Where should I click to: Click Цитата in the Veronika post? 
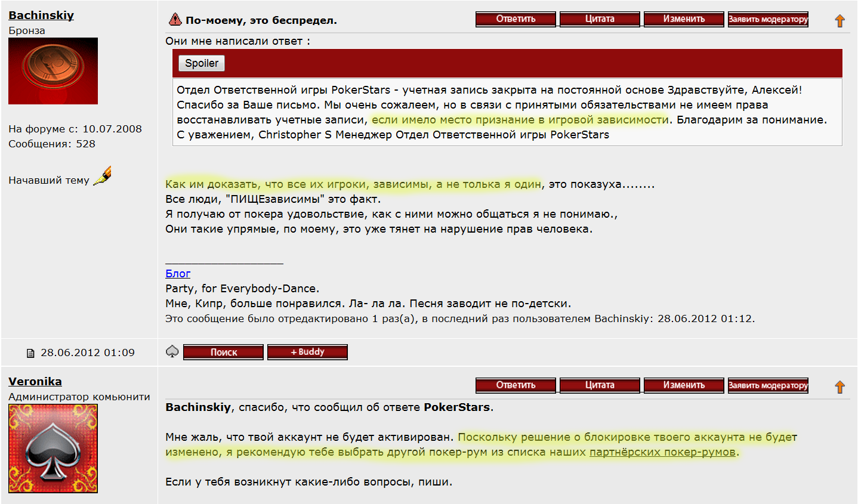pyautogui.click(x=600, y=385)
